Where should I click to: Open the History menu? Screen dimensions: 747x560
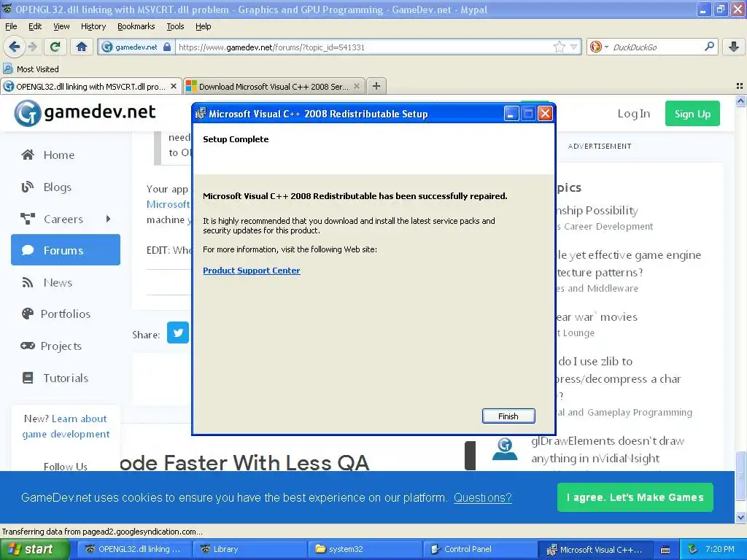click(93, 26)
